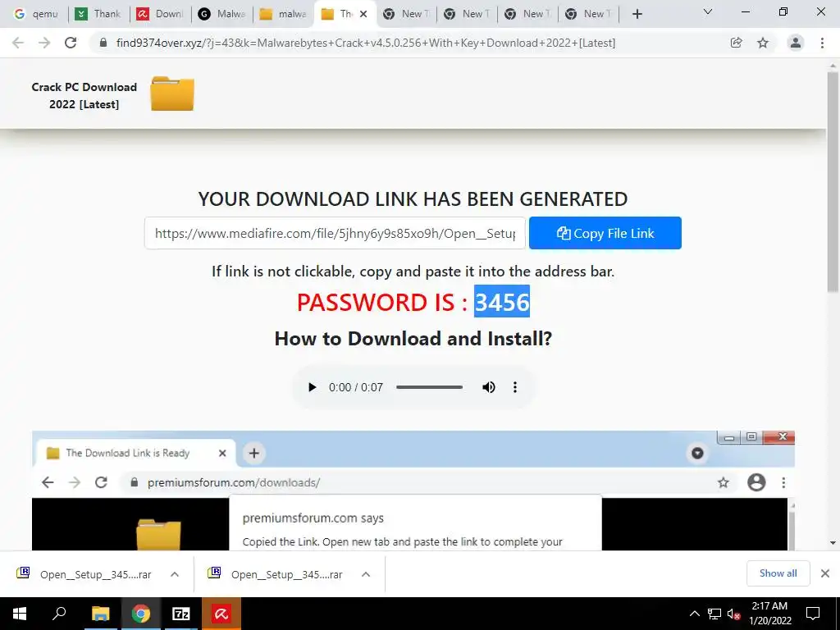The image size is (840, 630).
Task: Open network status tray icon
Action: tap(714, 614)
